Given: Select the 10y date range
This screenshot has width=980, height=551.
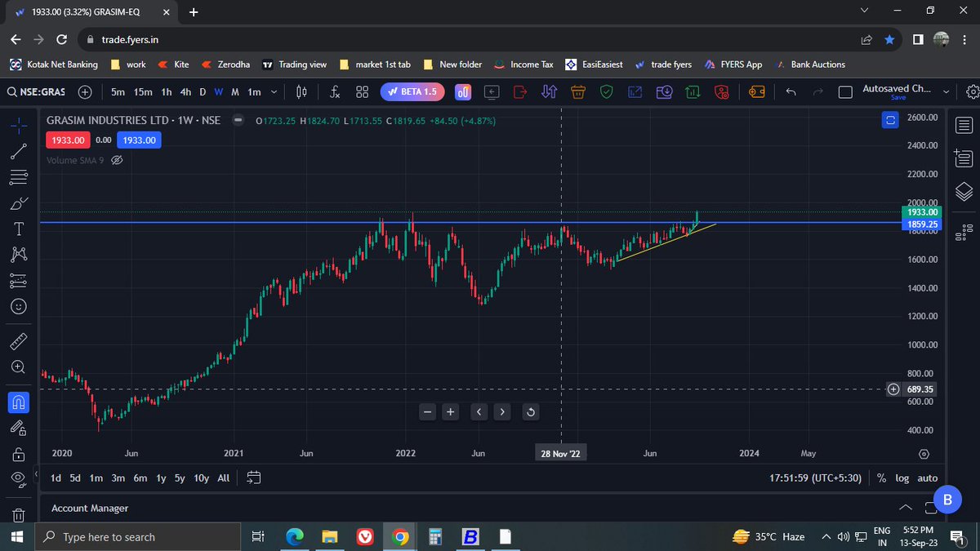Looking at the screenshot, I should [201, 478].
